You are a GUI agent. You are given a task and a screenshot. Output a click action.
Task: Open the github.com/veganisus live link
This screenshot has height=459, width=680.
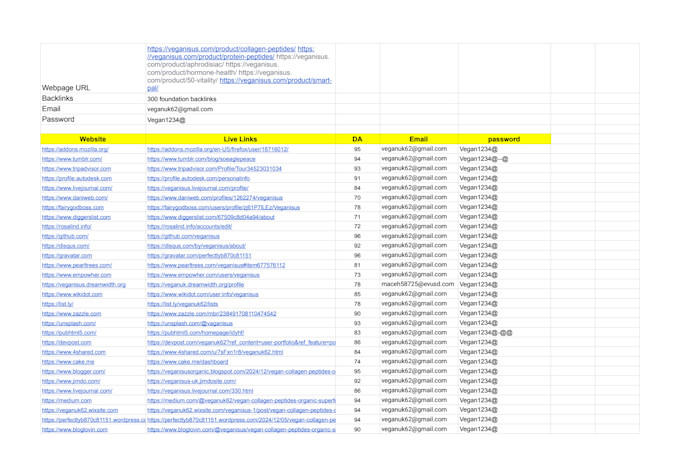(183, 236)
